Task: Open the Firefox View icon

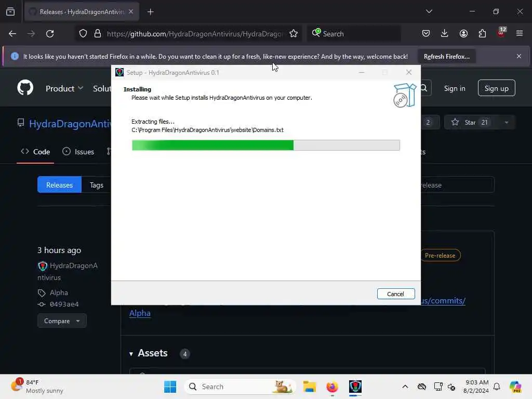Action: pyautogui.click(x=10, y=12)
